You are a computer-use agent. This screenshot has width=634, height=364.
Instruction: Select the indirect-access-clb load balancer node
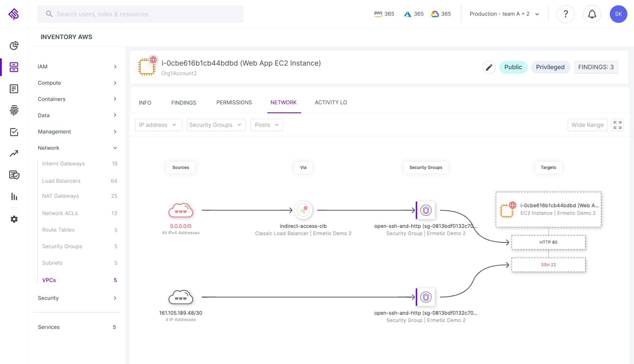pyautogui.click(x=303, y=210)
